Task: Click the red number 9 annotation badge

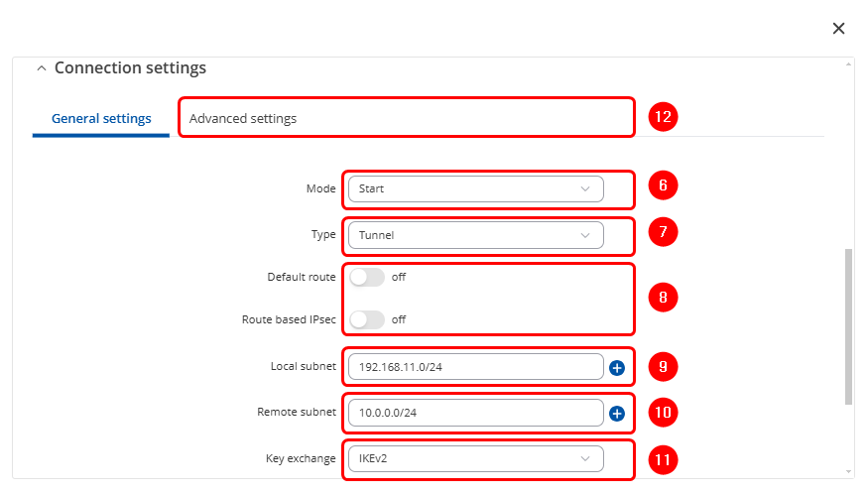Action: click(662, 367)
